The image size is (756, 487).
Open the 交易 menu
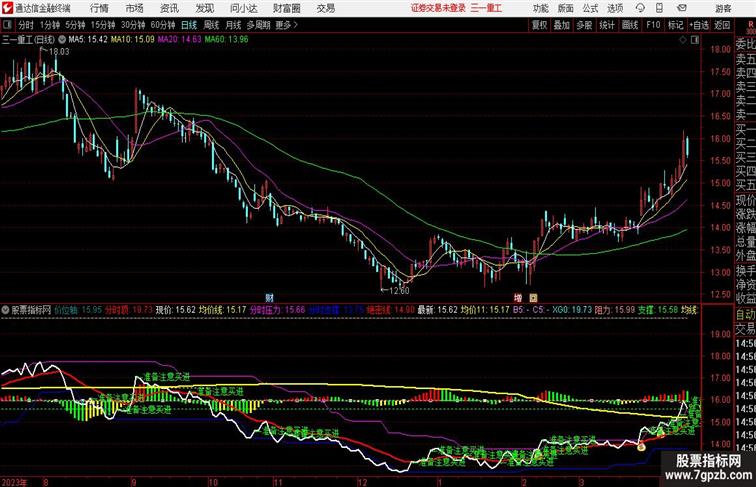click(x=326, y=8)
